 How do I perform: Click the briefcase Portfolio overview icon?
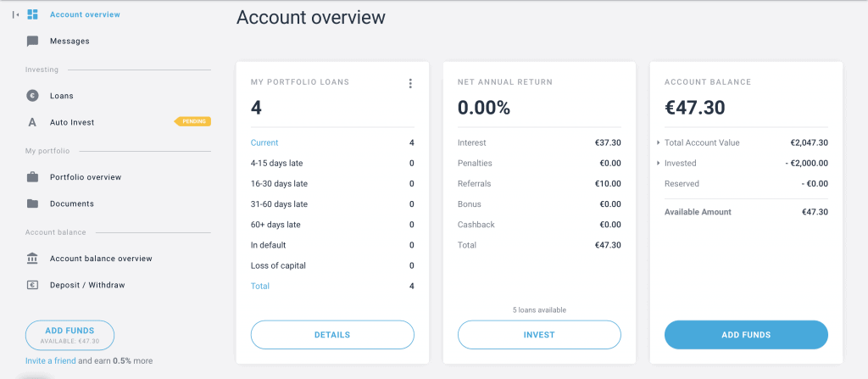point(33,177)
